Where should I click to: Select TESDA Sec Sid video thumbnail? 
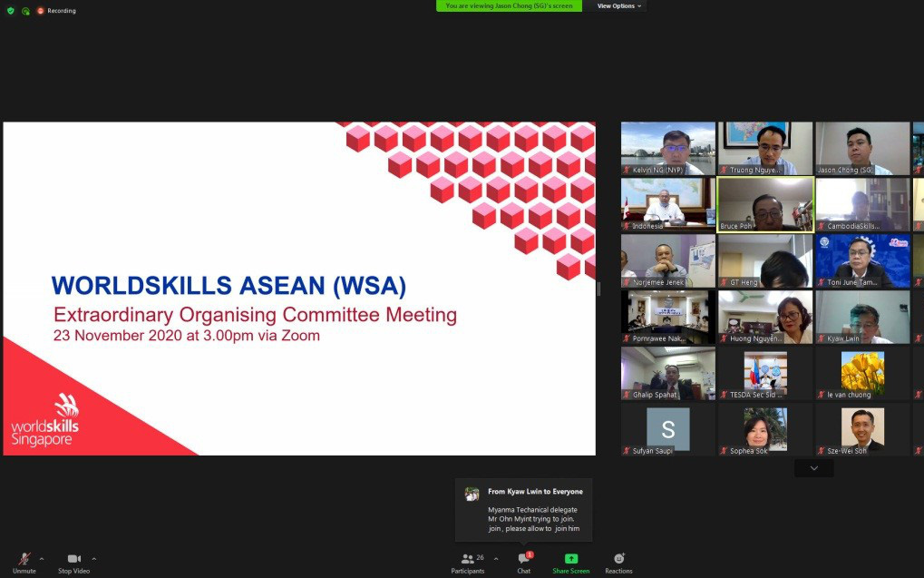[765, 373]
